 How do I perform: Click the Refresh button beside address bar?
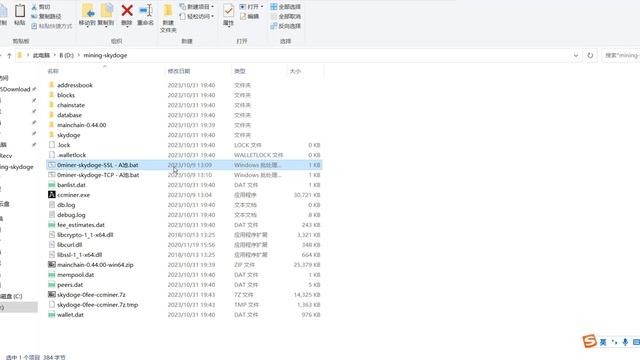(x=590, y=56)
